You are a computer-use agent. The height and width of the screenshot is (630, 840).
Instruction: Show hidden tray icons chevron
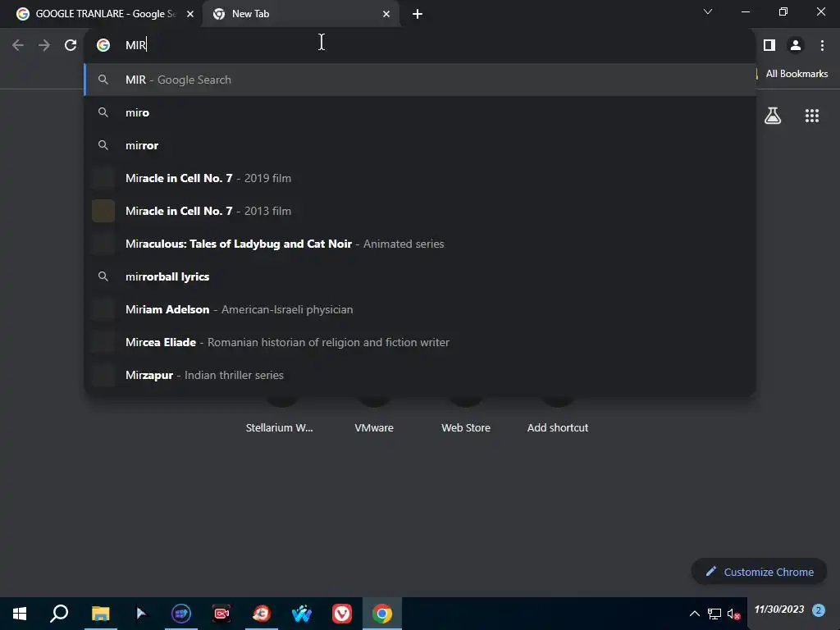coord(694,614)
